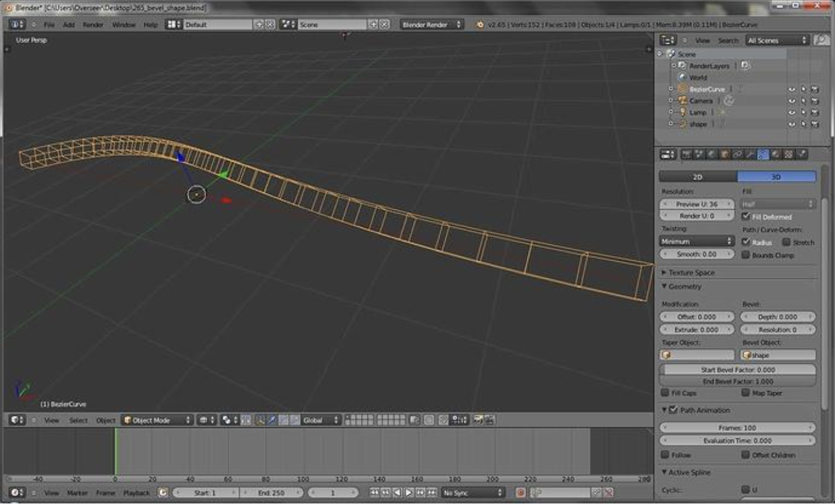Open the Properties editor type selector

[668, 154]
